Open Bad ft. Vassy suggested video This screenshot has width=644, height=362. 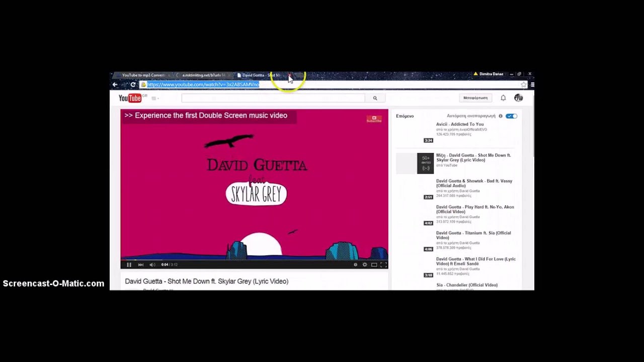(474, 183)
